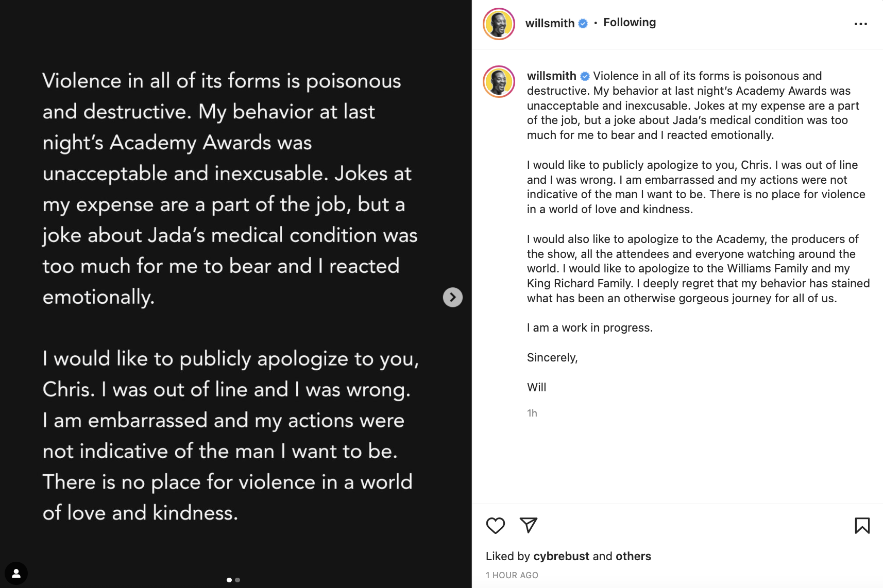The width and height of the screenshot is (883, 588).
Task: Open the three-dot more options menu
Action: coord(860,24)
